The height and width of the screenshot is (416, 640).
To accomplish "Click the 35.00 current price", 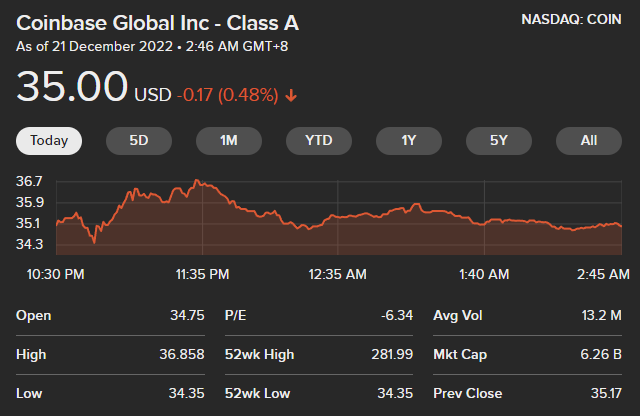I will (72, 89).
